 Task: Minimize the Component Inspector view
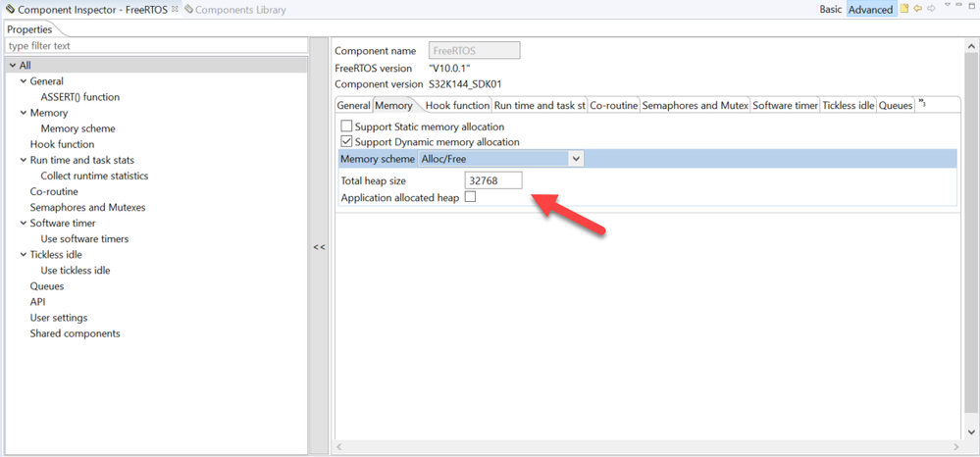click(960, 5)
